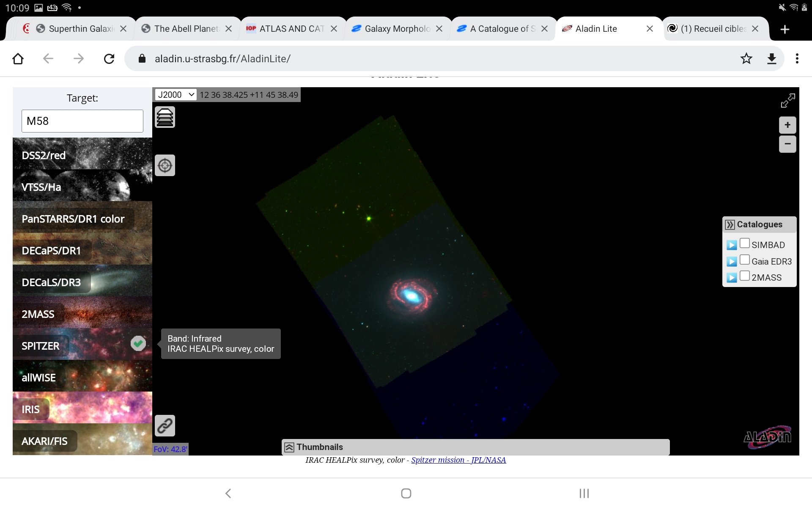
Task: Click the share link icon
Action: pos(165,425)
